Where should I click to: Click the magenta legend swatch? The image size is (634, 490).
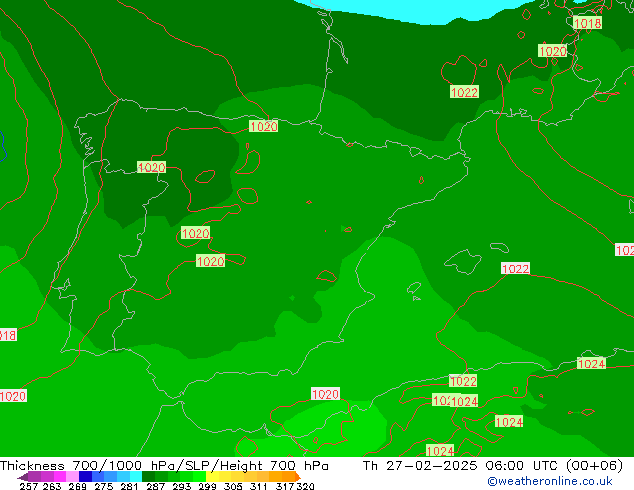60,477
